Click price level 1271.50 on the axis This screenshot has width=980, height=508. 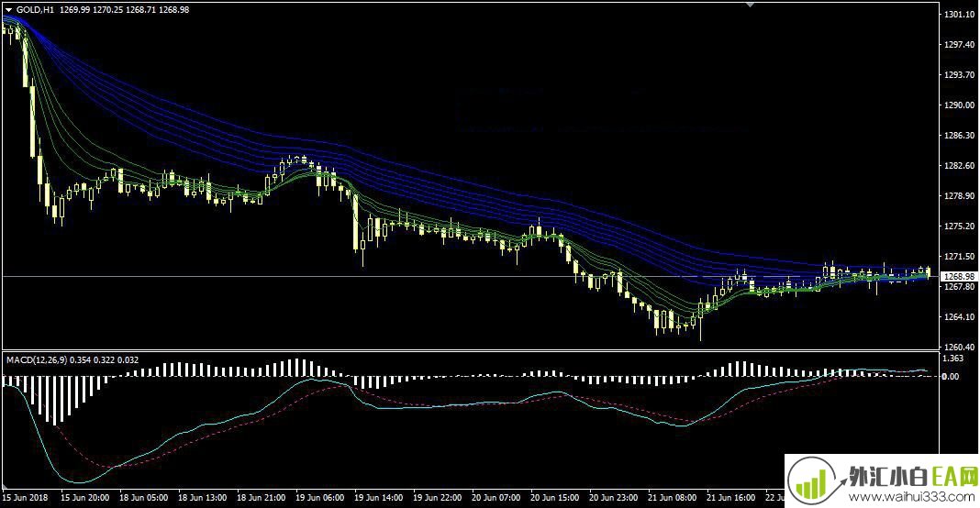click(x=961, y=256)
